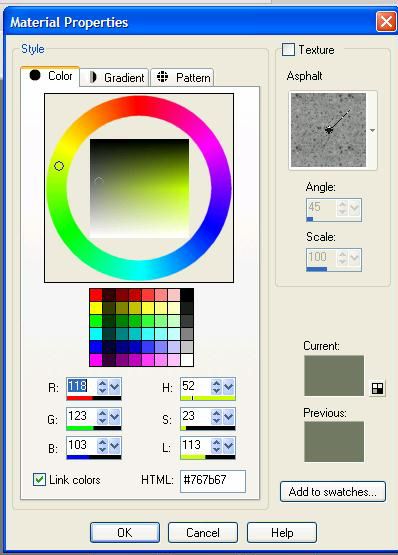Open the G value slider dropdown
Screen dimensions: 398x555
pos(115,417)
